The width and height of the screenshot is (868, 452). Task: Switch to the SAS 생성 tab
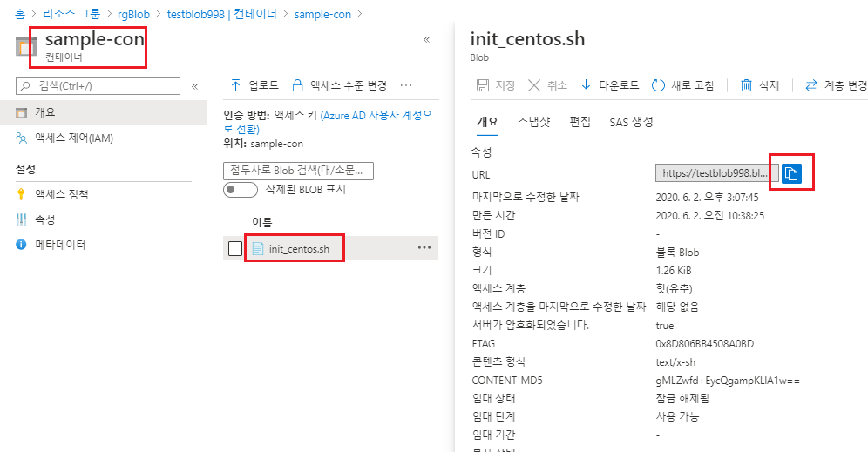tap(631, 122)
